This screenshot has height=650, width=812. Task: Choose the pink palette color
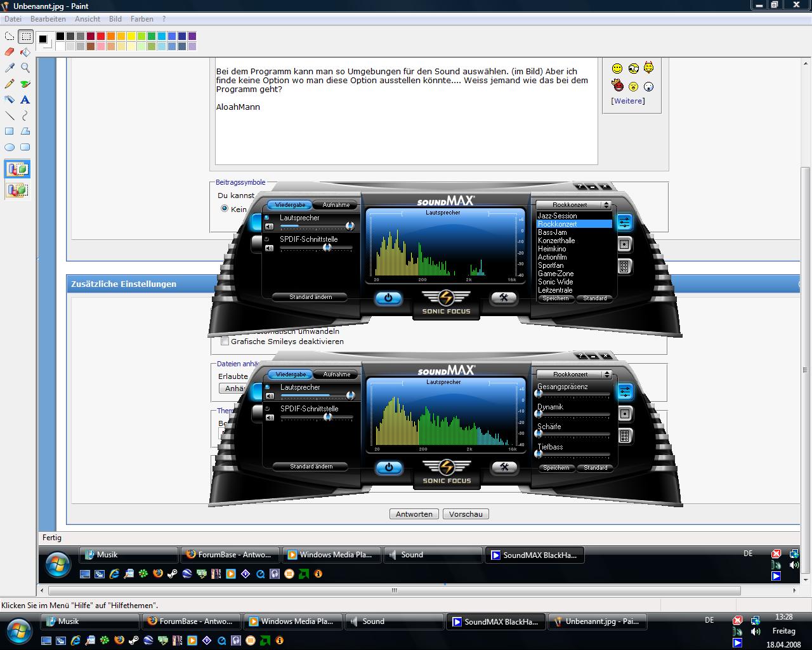pos(101,46)
